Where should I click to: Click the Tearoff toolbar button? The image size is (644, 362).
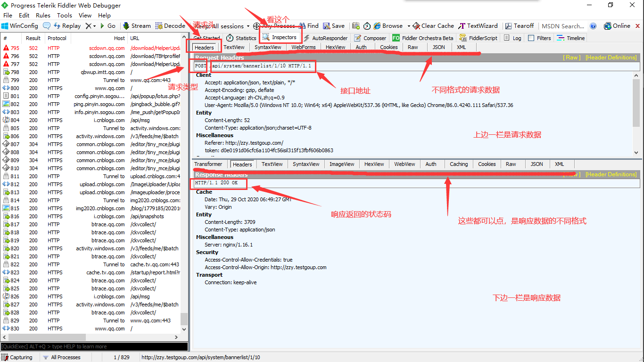pos(520,26)
